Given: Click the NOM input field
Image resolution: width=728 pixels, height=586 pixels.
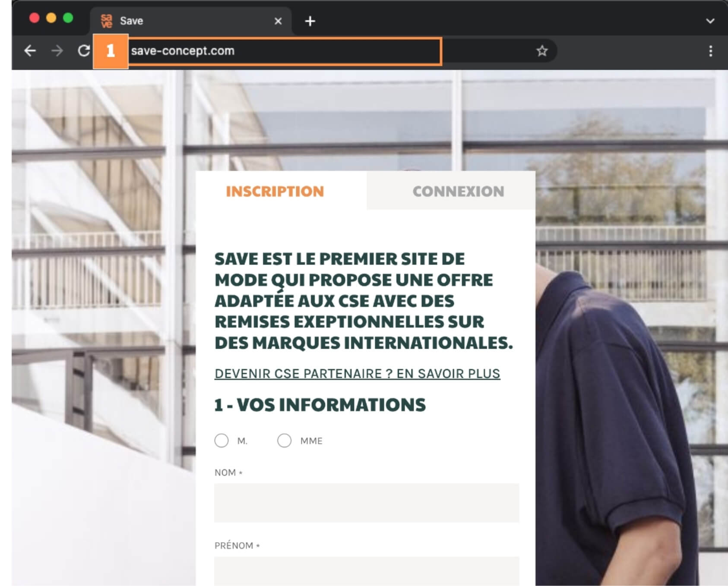Looking at the screenshot, I should (x=367, y=503).
